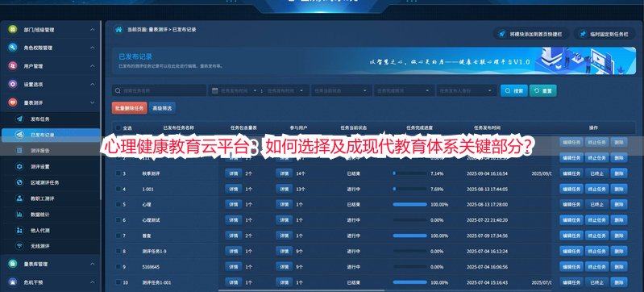
Task: Expand the 用户管理 menu chevron
Action: (x=93, y=66)
